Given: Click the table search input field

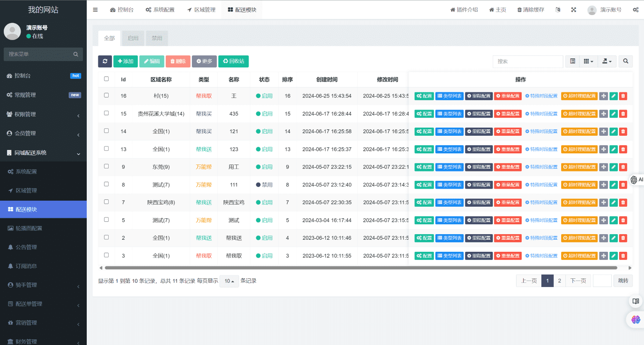Looking at the screenshot, I should coord(528,61).
